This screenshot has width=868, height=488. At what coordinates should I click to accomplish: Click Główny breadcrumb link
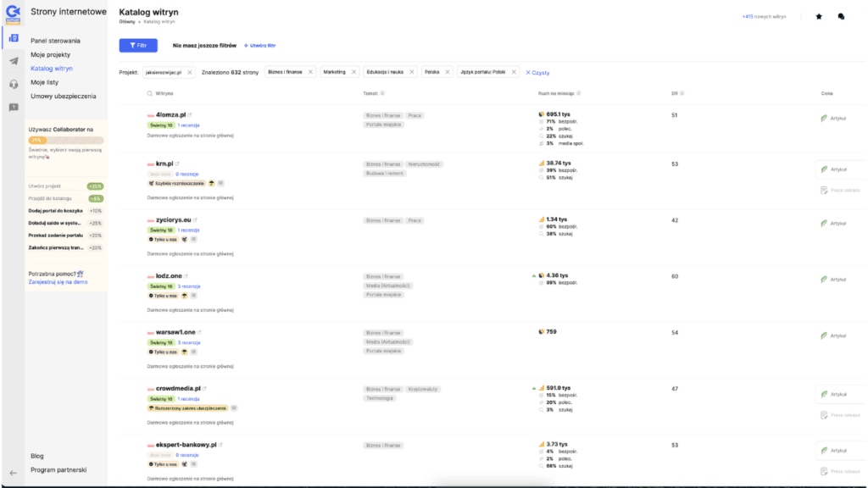click(127, 22)
